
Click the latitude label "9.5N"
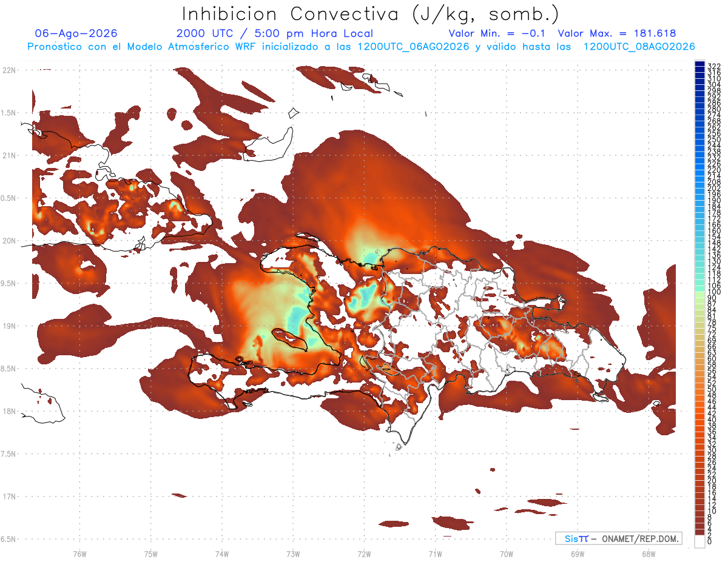click(9, 283)
